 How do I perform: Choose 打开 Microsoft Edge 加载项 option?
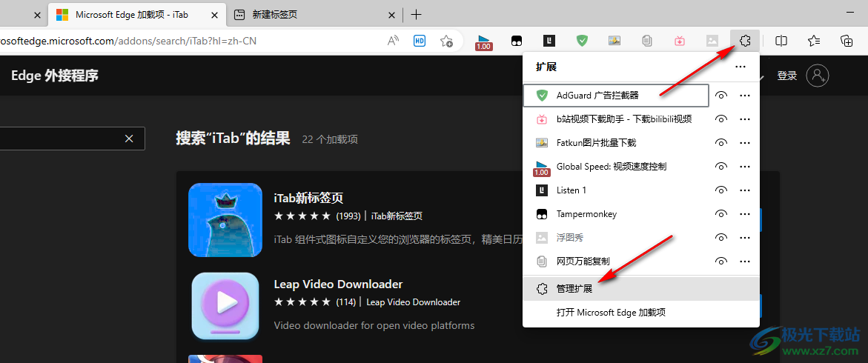641,313
